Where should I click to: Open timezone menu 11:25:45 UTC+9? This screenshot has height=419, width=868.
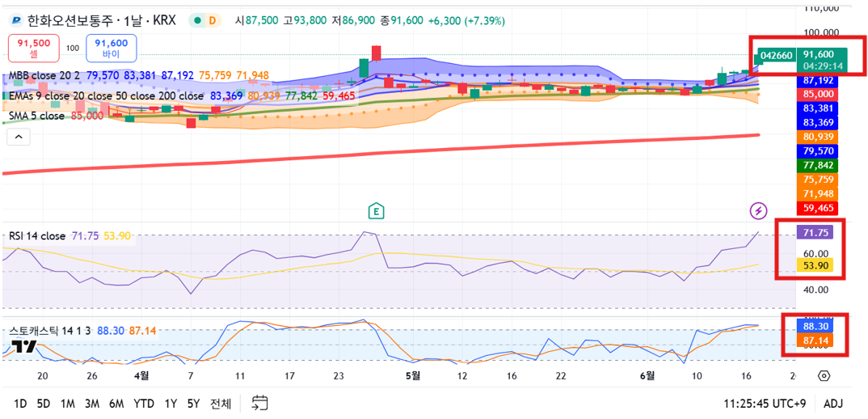point(766,404)
